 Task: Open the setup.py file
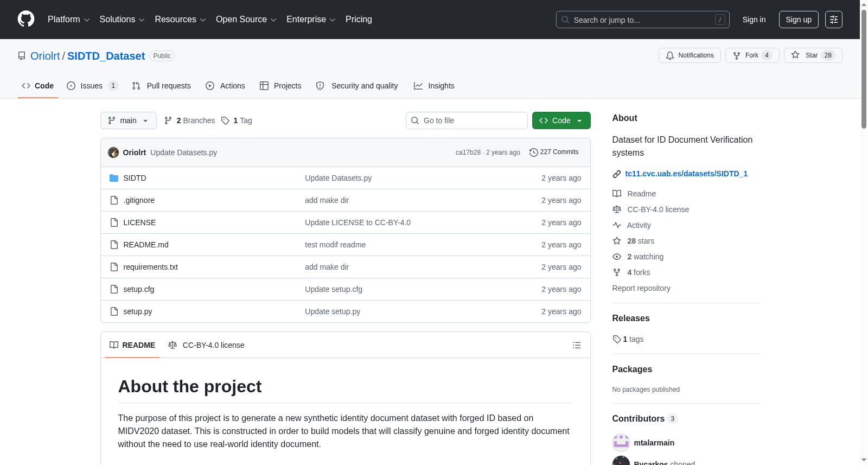pos(137,311)
